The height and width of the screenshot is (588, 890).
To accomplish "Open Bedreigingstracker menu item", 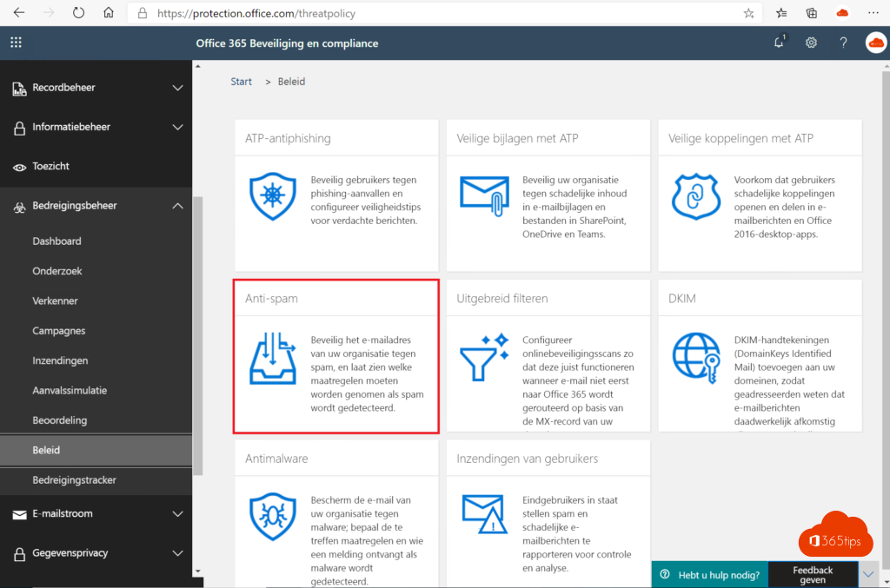I will pyautogui.click(x=74, y=480).
